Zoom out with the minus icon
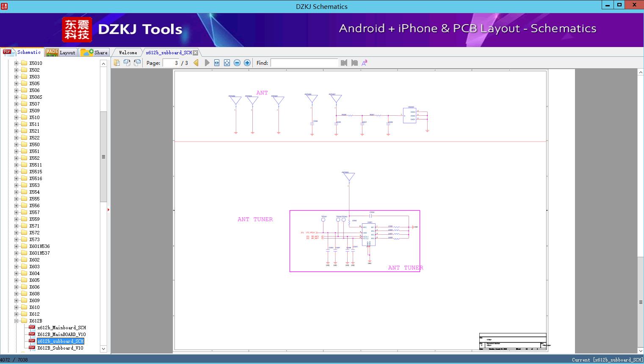The width and height of the screenshot is (644, 364). (237, 63)
